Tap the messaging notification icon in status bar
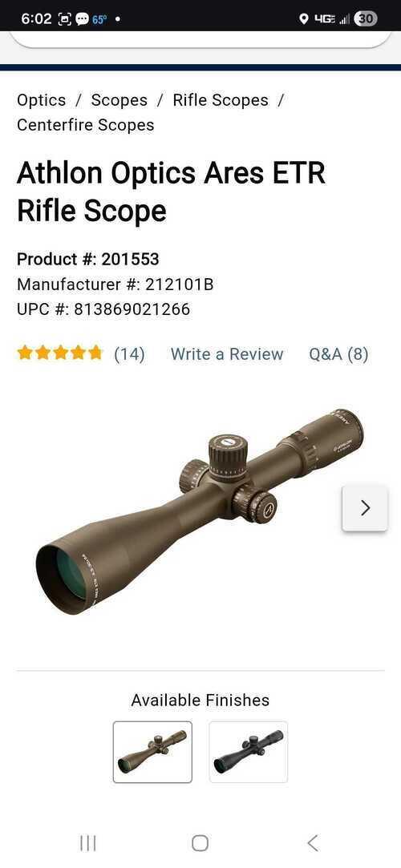Viewport: 401px width, 868px height. (82, 19)
